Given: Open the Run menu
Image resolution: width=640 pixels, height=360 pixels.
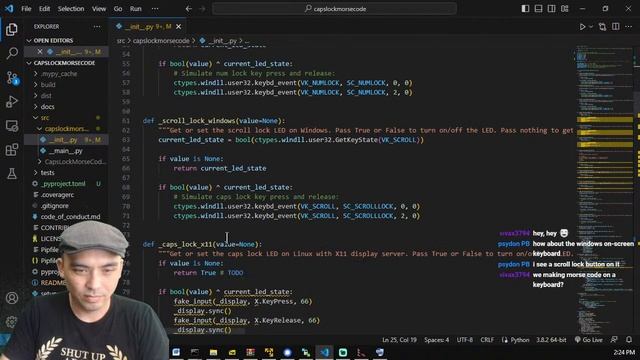Looking at the screenshot, I should click(136, 9).
